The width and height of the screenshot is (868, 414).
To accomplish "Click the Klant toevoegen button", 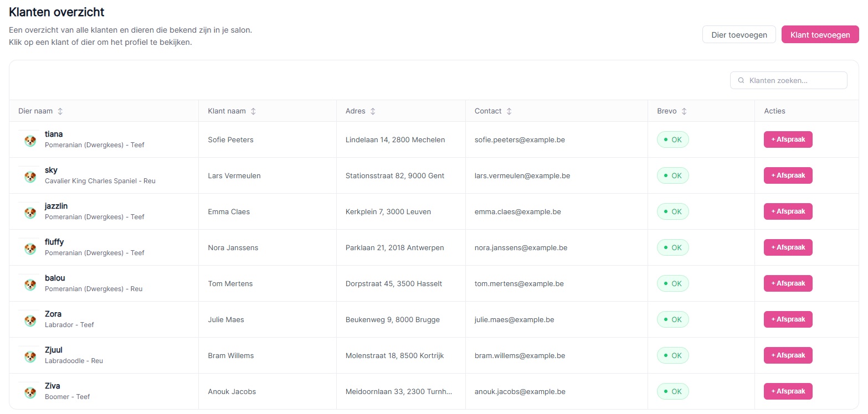I will pos(820,34).
